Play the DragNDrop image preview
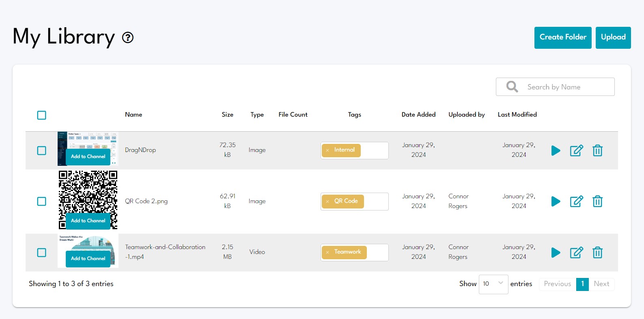 pos(556,150)
